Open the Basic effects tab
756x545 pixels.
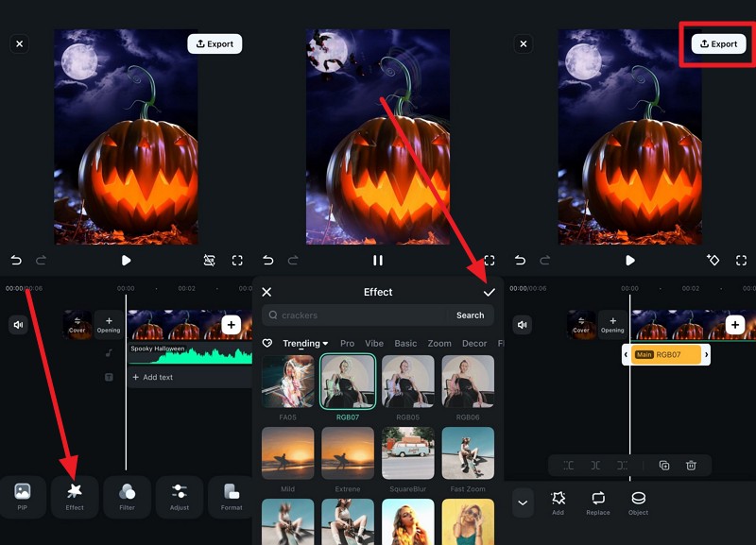tap(405, 344)
